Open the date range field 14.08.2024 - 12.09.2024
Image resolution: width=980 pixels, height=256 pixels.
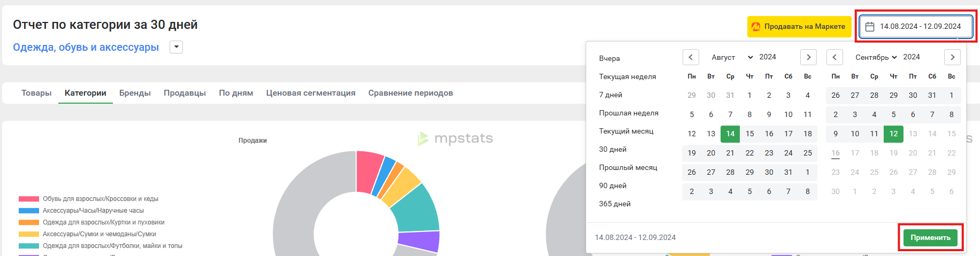[916, 26]
